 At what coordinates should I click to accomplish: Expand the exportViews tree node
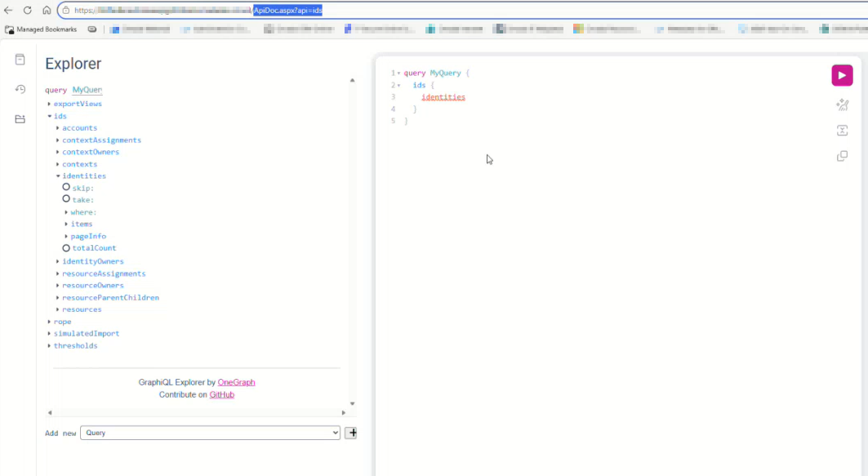pos(50,104)
